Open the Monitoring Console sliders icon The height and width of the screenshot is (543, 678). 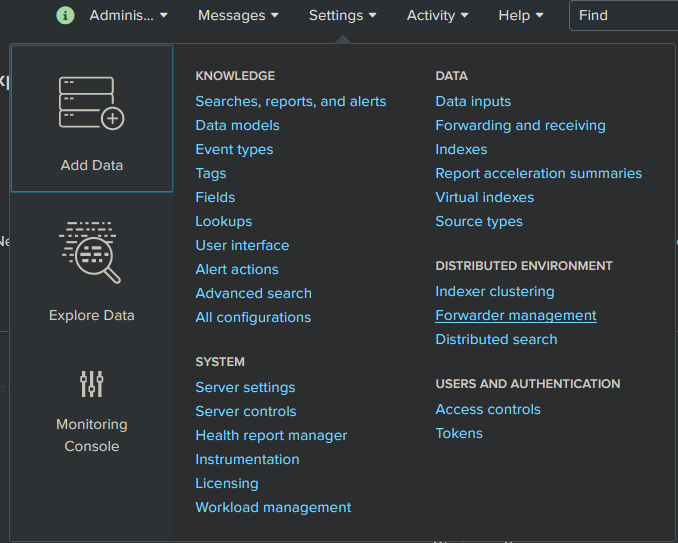[x=92, y=384]
